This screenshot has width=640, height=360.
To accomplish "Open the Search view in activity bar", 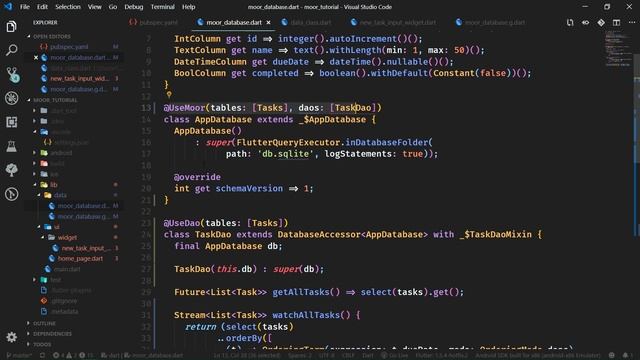I will point(11,50).
